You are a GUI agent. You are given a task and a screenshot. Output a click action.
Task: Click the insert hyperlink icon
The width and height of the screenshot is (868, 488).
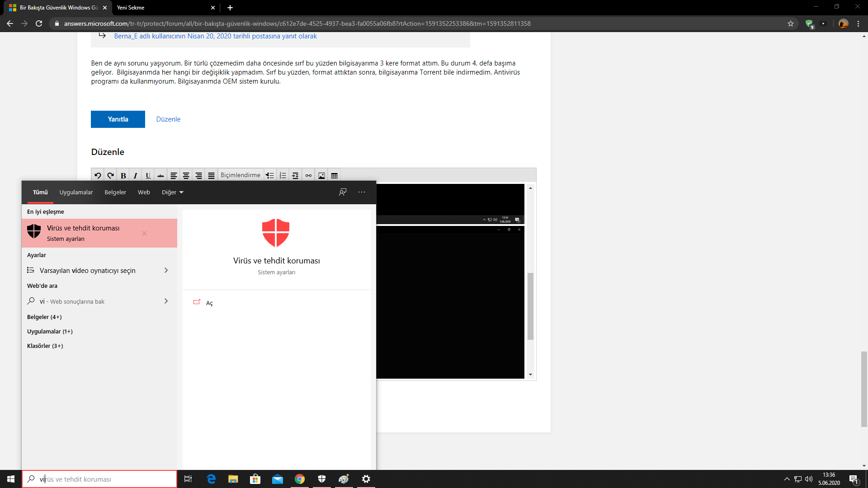click(308, 176)
